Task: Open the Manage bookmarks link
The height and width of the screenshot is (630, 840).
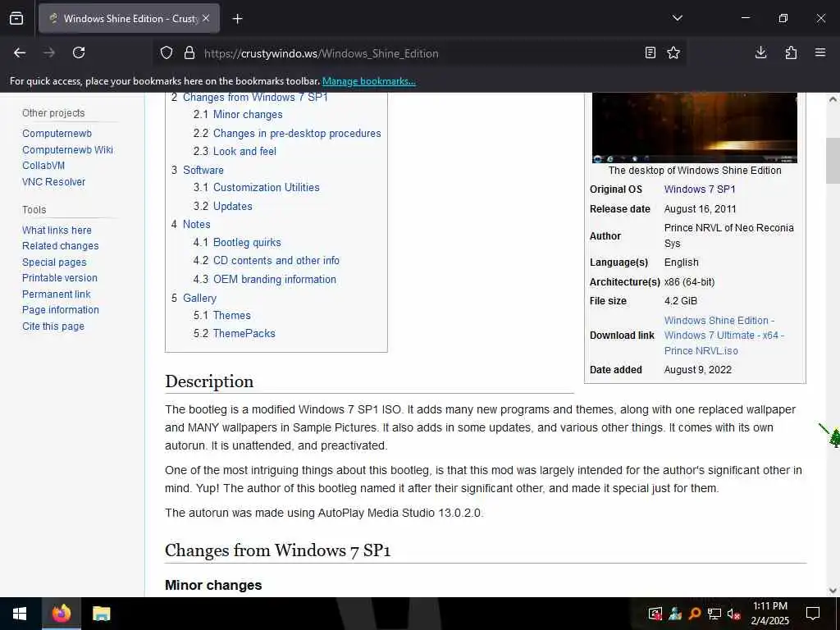Action: tap(368, 81)
